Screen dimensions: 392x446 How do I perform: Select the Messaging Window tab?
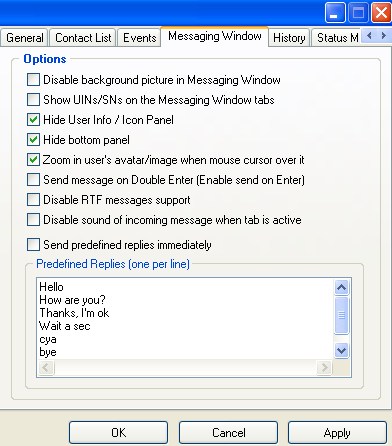click(x=215, y=36)
